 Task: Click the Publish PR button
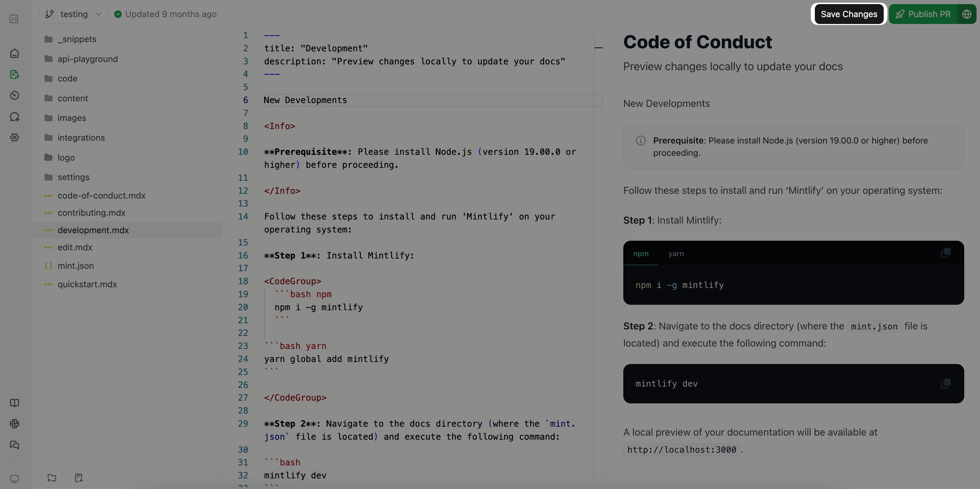[923, 14]
